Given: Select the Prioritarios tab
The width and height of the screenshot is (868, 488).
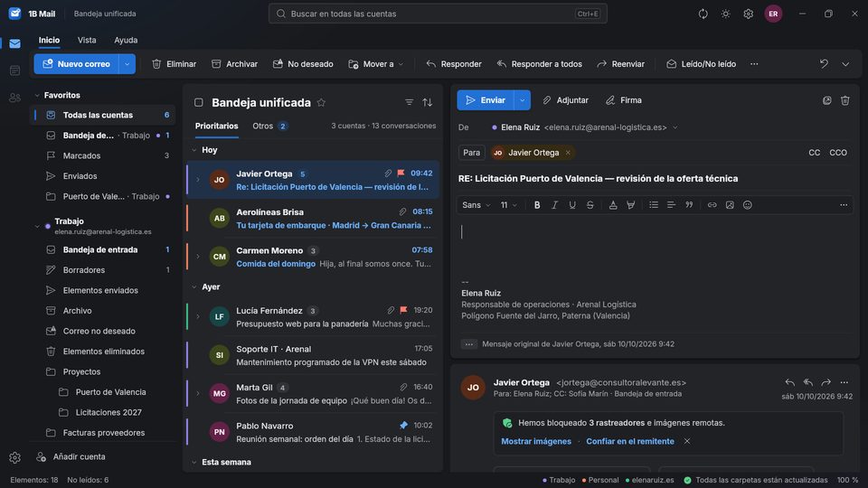Looking at the screenshot, I should tap(216, 127).
